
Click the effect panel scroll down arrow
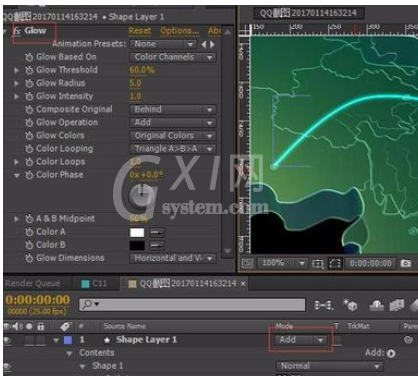(228, 251)
